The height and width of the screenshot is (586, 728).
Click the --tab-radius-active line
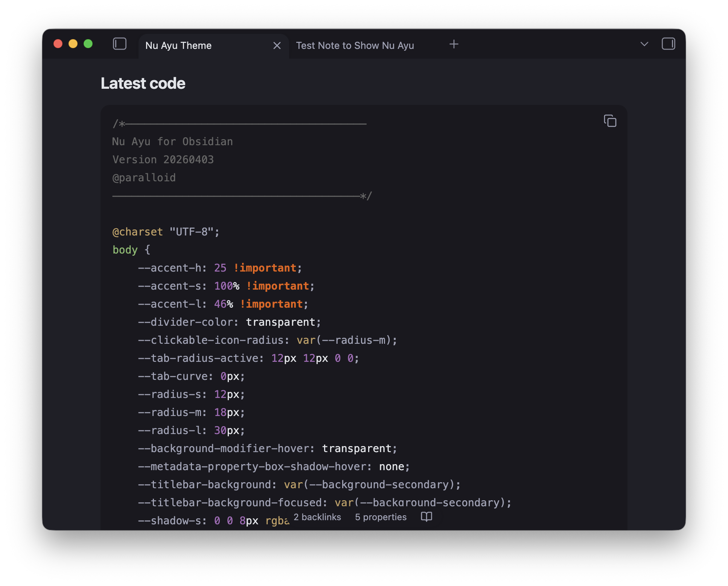coord(248,358)
